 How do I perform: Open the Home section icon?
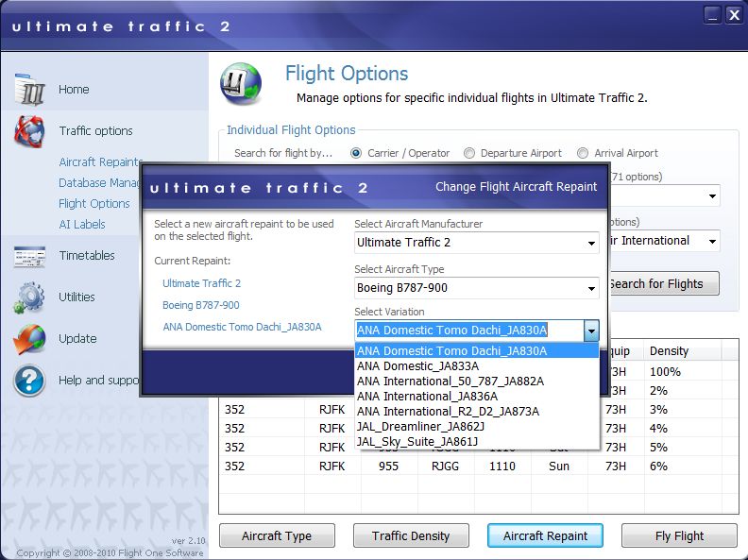coord(29,89)
